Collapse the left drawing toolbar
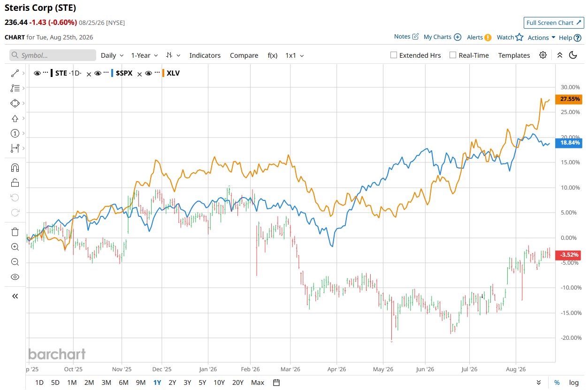 pos(15,296)
